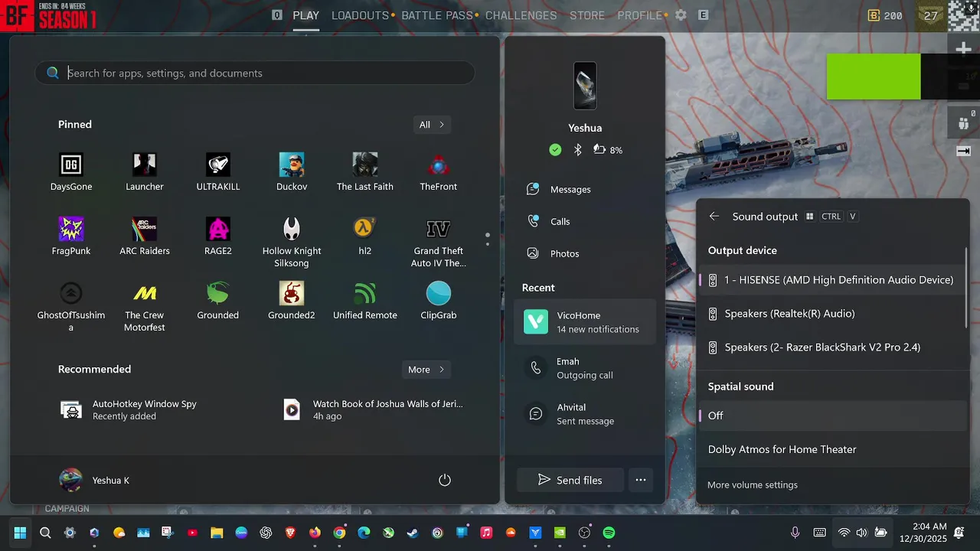Open the PROFILE tab in game
This screenshot has height=551, width=980.
click(x=639, y=15)
